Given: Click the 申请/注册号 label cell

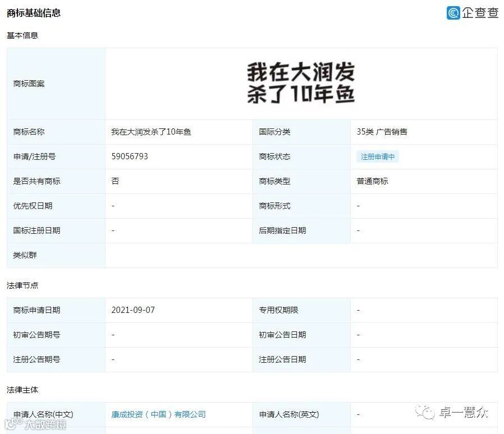Looking at the screenshot, I should tap(56, 157).
